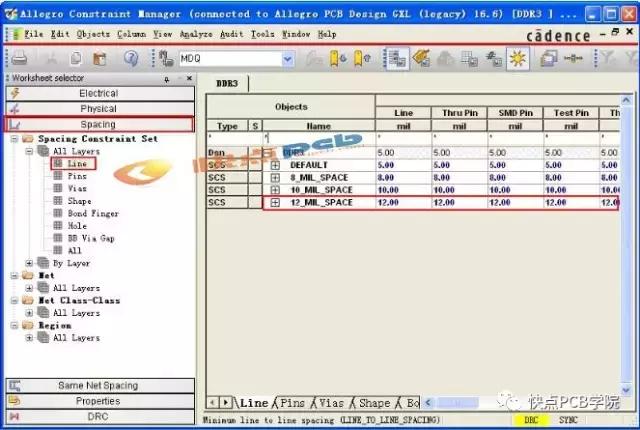Click the Thru Pin column header
Image resolution: width=640 pixels, height=430 pixels.
tap(460, 113)
